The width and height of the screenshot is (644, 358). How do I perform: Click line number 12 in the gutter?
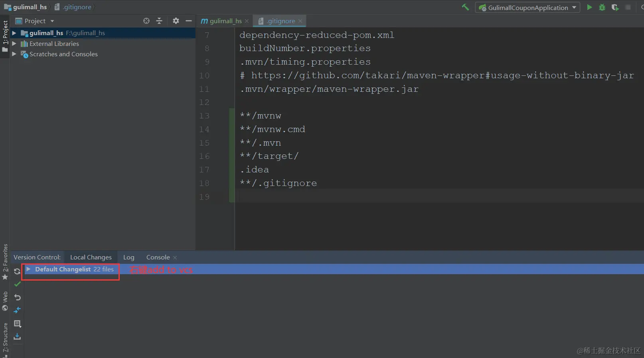[x=204, y=102]
